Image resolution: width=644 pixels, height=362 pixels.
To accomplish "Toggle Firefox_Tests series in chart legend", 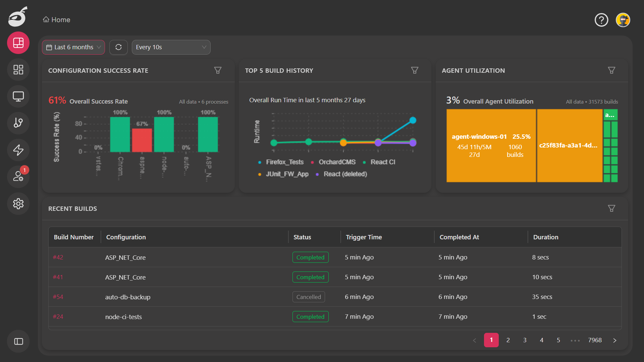I will coord(284,162).
